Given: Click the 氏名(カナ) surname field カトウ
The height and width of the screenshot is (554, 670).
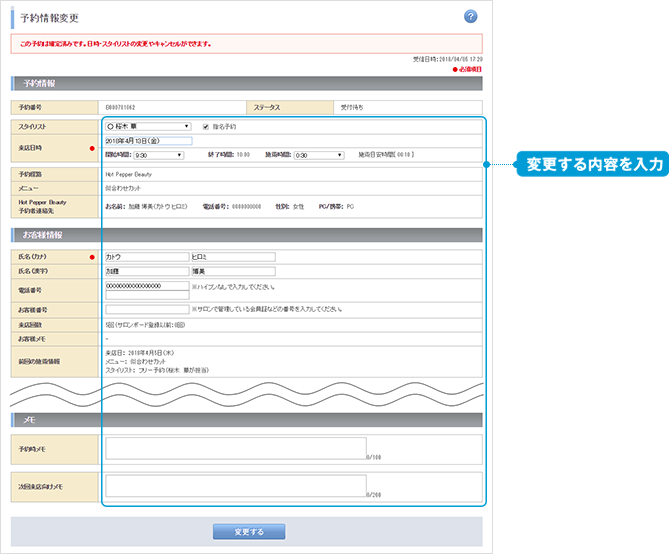Looking at the screenshot, I should [x=146, y=257].
